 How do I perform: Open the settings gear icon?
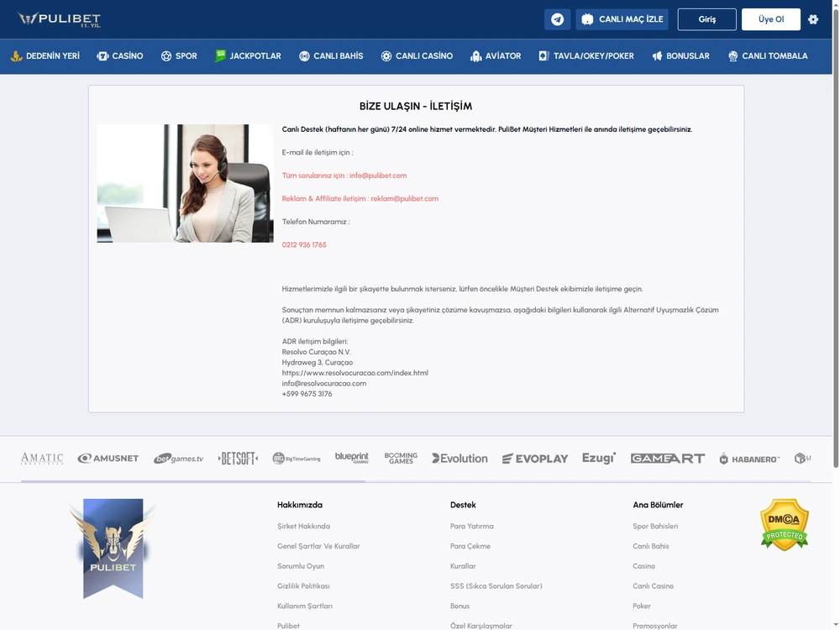coord(813,19)
